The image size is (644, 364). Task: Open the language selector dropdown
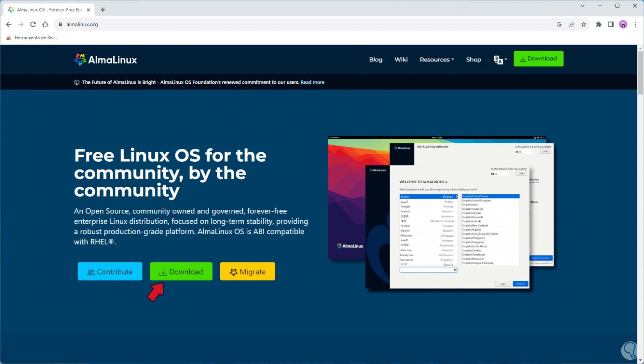[x=500, y=60]
